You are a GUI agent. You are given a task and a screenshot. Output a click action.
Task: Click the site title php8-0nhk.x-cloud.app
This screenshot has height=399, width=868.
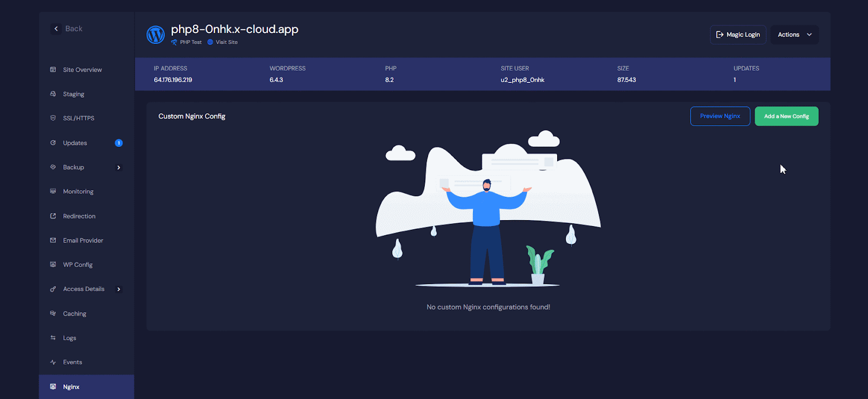(235, 29)
